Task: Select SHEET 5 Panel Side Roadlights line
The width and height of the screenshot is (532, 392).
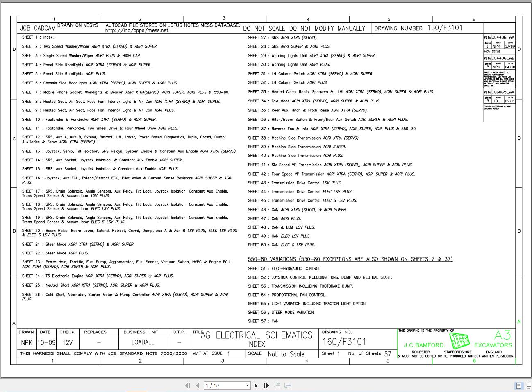Action: 64,74
